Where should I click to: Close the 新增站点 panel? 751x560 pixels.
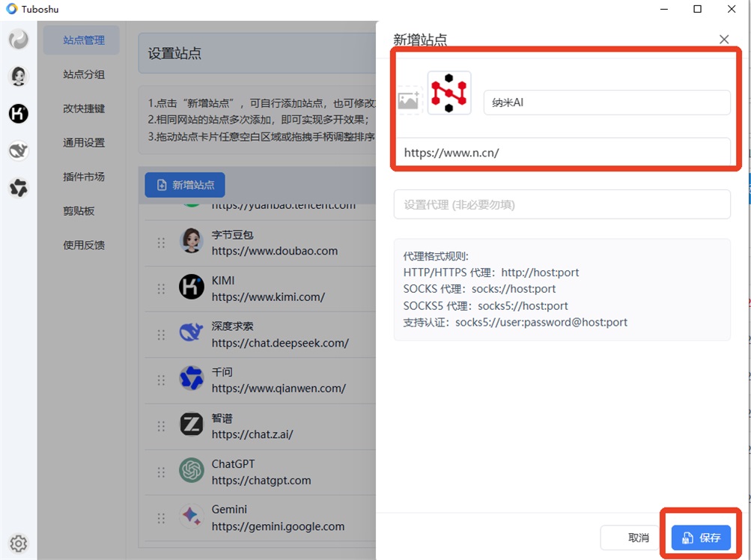click(x=724, y=39)
